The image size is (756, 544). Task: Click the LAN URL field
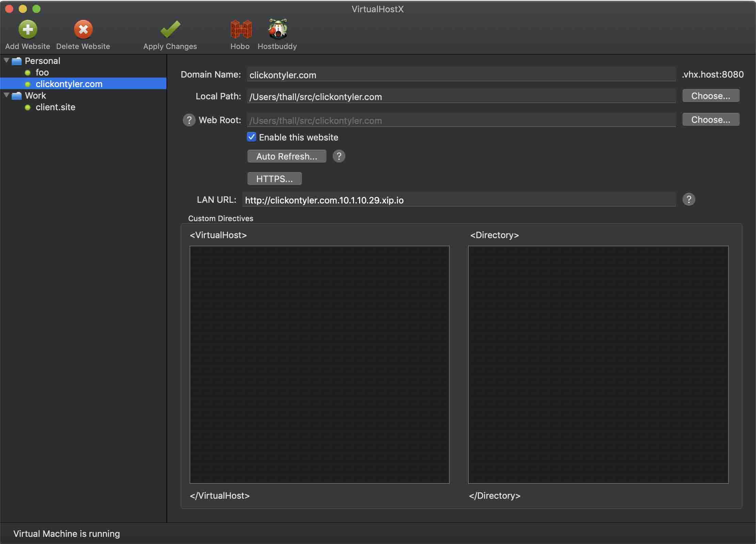click(x=459, y=200)
